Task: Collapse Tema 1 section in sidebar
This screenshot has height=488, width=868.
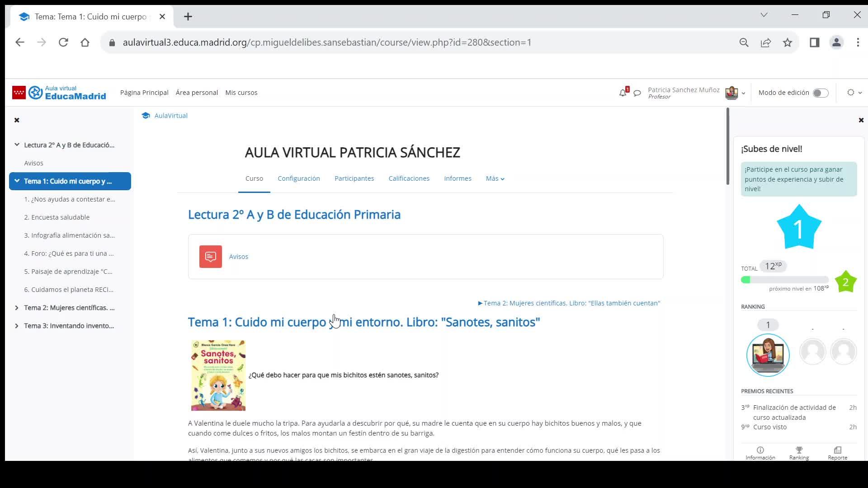Action: pyautogui.click(x=17, y=181)
